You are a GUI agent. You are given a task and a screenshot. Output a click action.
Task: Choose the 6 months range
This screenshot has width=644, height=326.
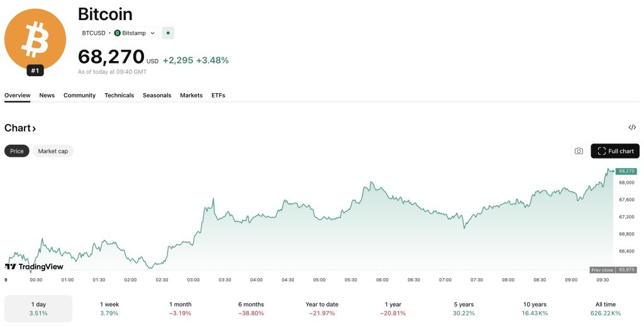coord(251,308)
